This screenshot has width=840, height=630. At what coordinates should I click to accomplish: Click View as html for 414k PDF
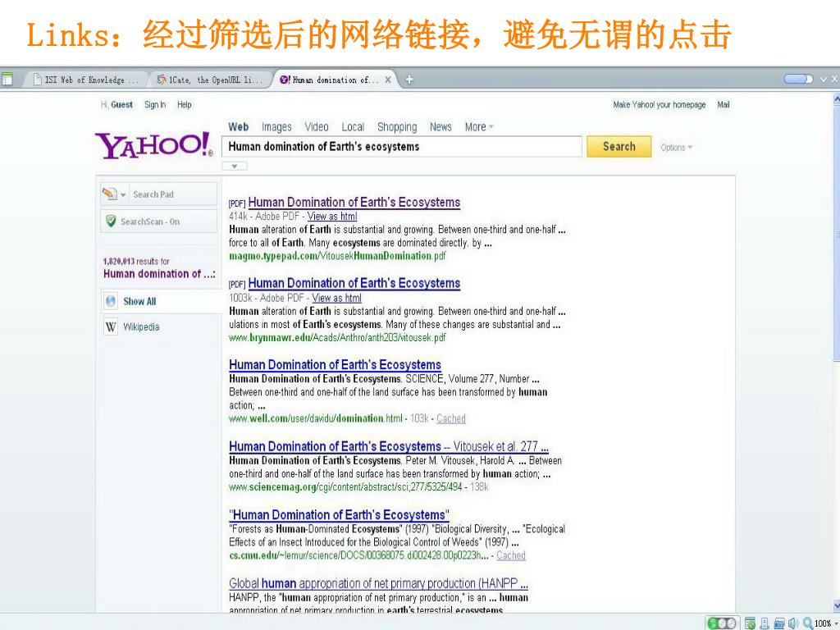pyautogui.click(x=332, y=217)
